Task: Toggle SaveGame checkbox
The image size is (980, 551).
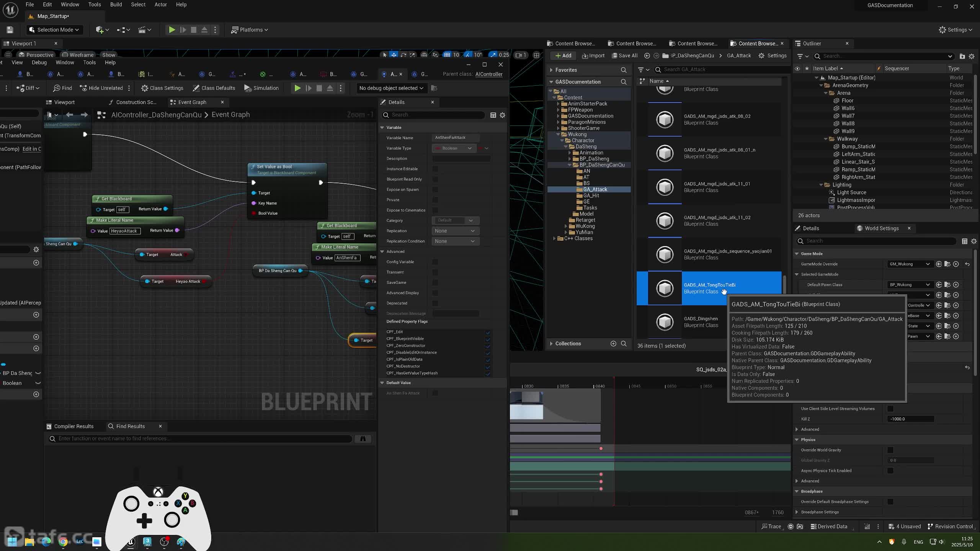Action: point(435,283)
